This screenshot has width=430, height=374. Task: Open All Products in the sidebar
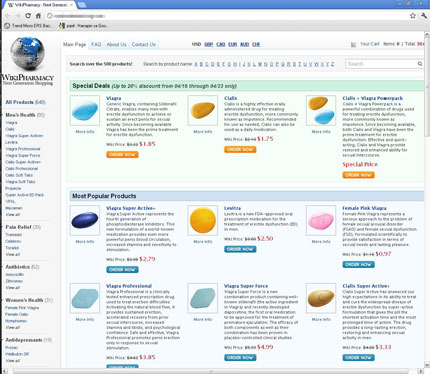(x=20, y=102)
